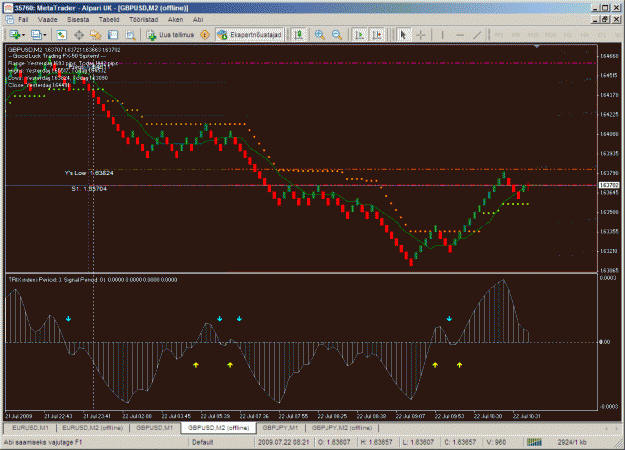The image size is (625, 450).
Task: Switch to the EURUSD,M2 (offline) tab
Action: [92, 428]
